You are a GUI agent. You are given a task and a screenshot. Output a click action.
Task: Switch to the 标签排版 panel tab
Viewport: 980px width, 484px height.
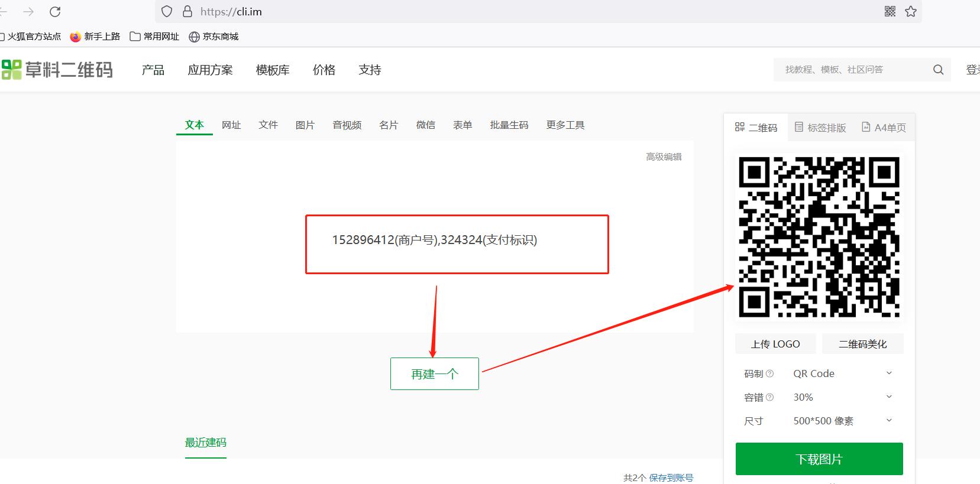[x=820, y=127]
